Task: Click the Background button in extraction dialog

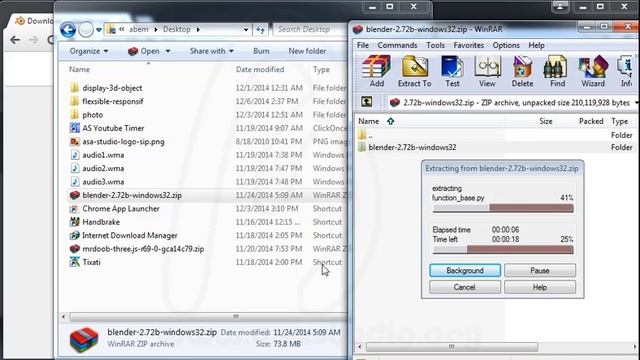Action: click(x=465, y=271)
